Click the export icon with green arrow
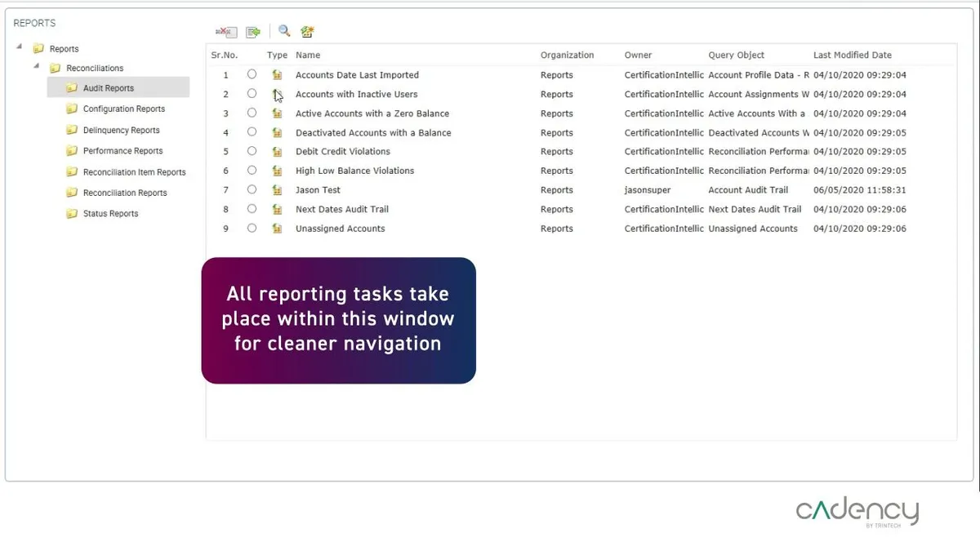 coord(253,32)
